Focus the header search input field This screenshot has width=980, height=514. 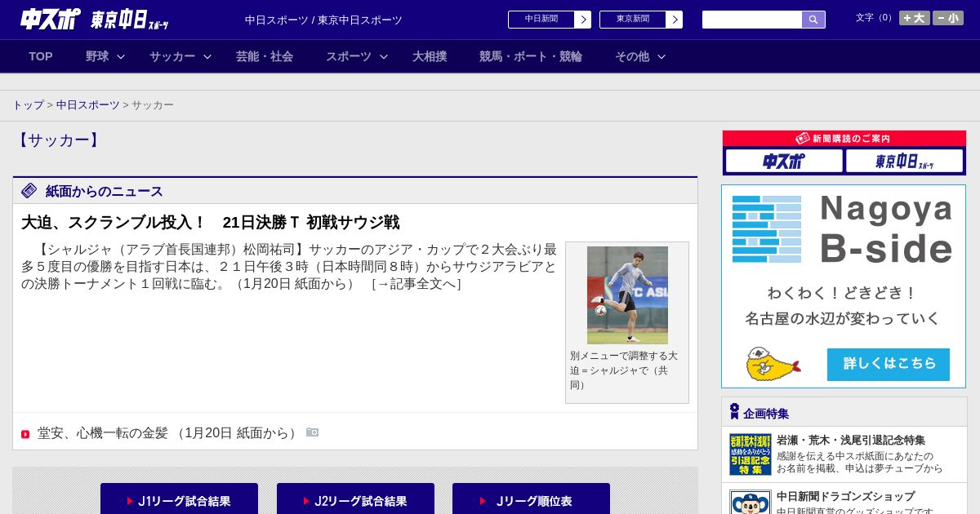click(x=752, y=20)
